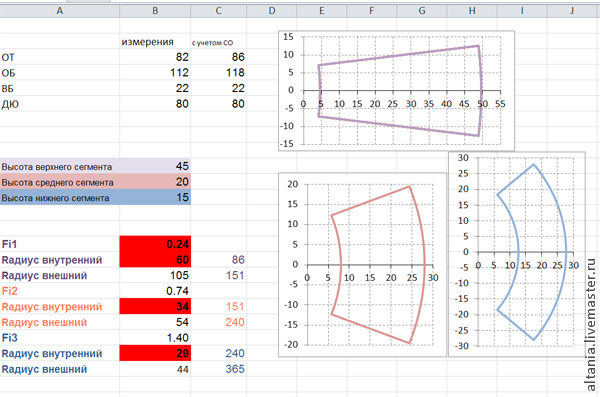Image resolution: width=600 pixels, height=397 pixels.
Task: Select lower segment height value 15
Action: 155,197
